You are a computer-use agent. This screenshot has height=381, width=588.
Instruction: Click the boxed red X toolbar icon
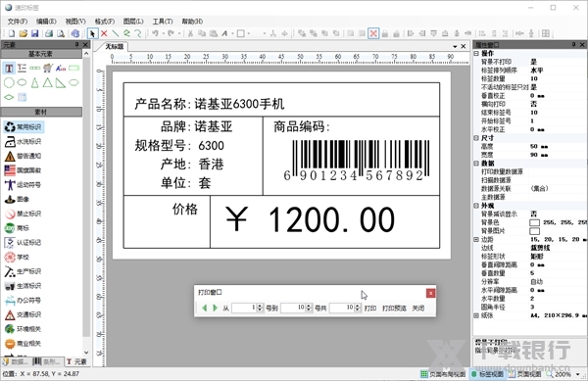click(373, 33)
